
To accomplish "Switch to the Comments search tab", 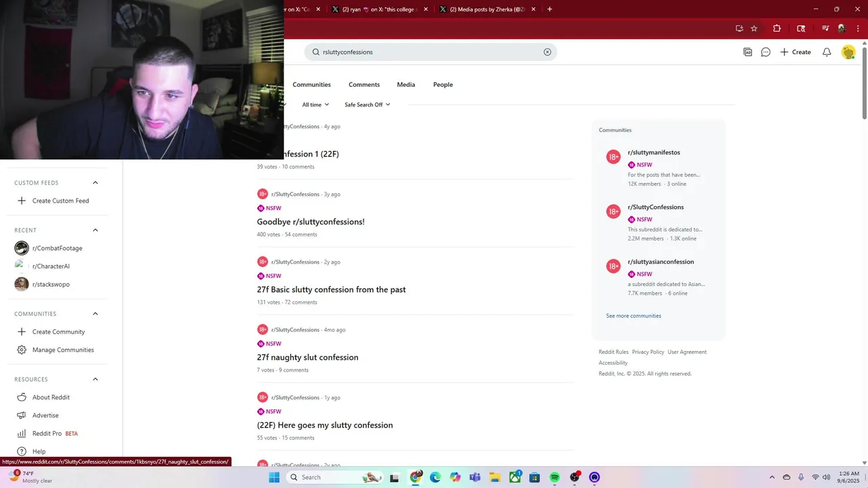I will point(364,85).
